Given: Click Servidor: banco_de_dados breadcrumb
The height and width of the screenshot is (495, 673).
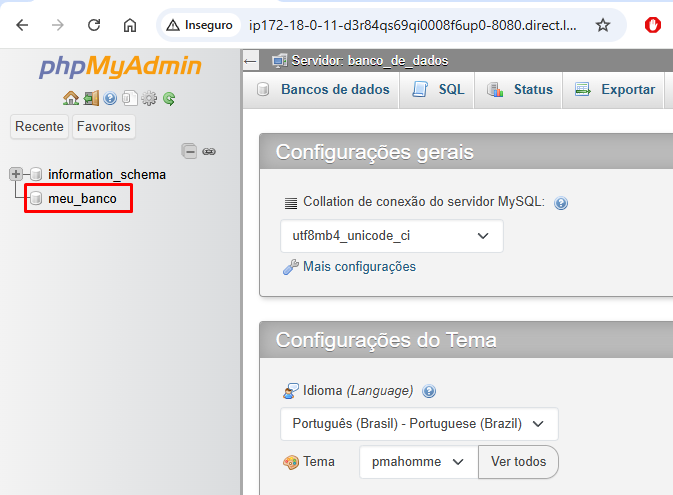Looking at the screenshot, I should tap(370, 61).
